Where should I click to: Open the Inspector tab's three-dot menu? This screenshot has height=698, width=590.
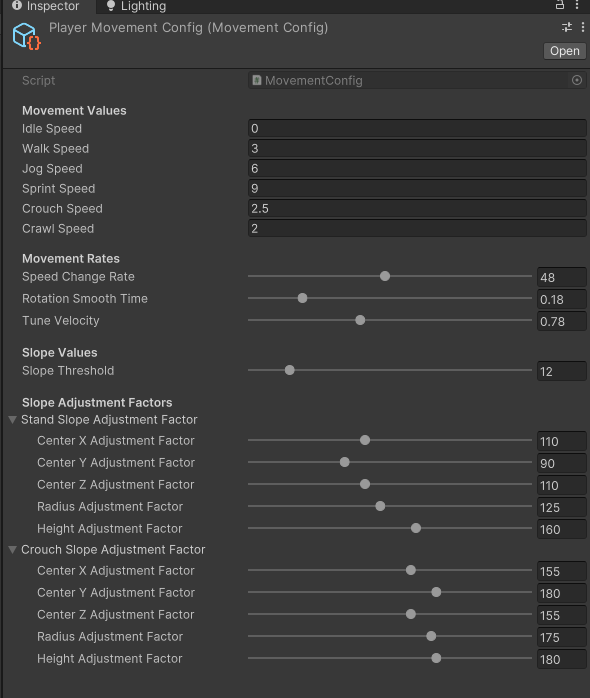(577, 5)
